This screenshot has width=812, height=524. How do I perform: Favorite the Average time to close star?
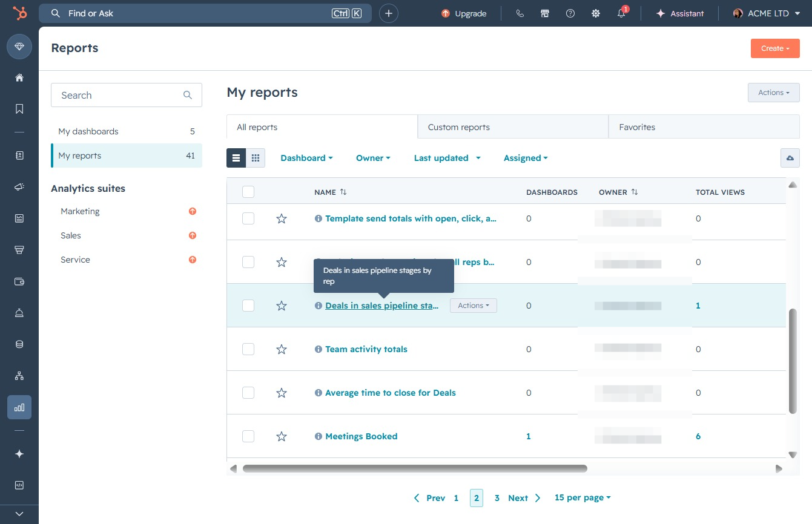282,393
